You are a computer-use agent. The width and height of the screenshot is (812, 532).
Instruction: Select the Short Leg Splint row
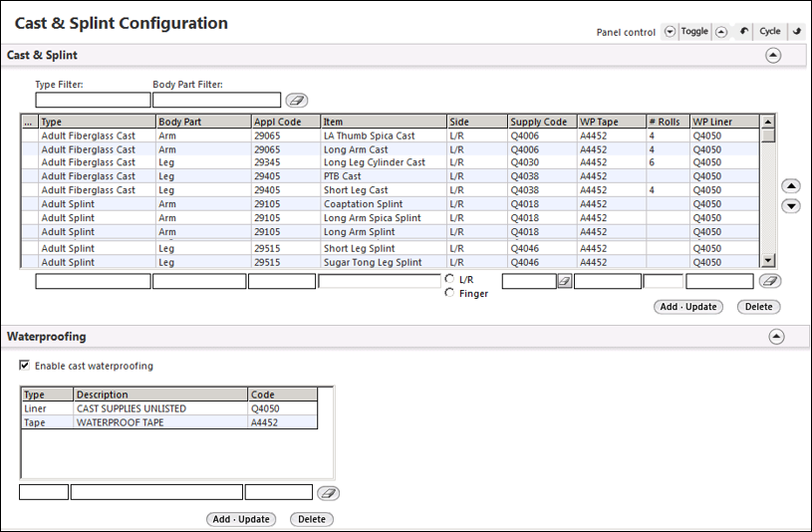pyautogui.click(x=391, y=248)
